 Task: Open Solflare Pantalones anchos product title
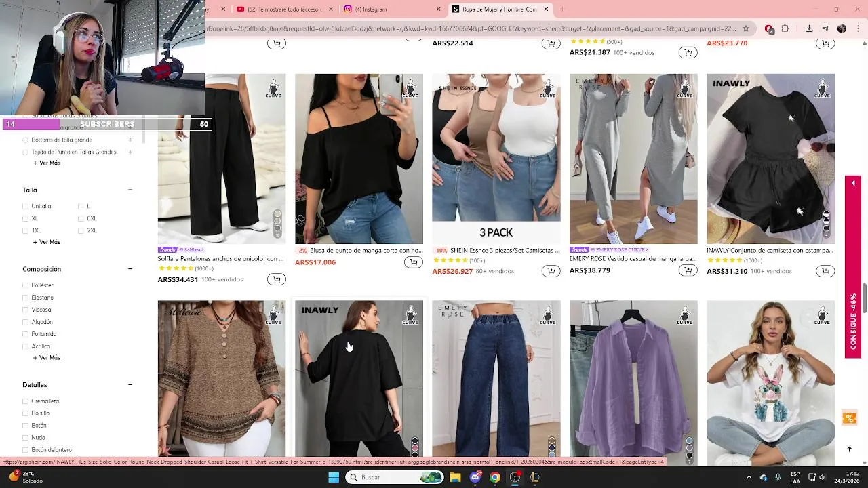(x=220, y=259)
